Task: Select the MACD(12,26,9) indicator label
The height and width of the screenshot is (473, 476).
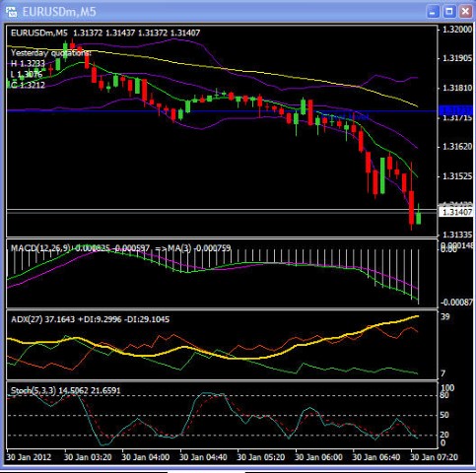Action: pyautogui.click(x=40, y=248)
